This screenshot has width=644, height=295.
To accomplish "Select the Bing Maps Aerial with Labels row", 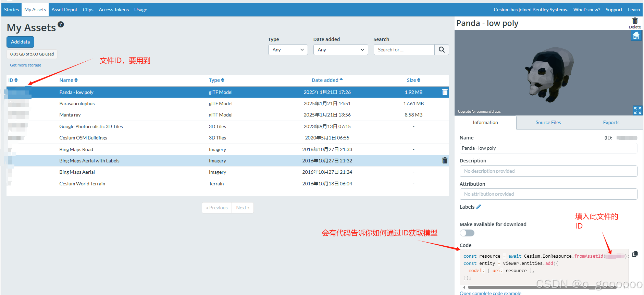I will point(228,161).
